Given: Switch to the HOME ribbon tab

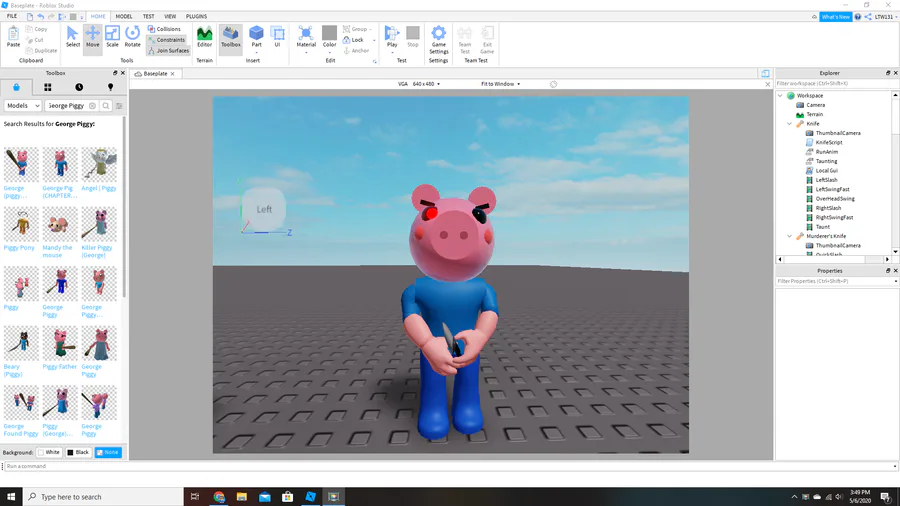Looking at the screenshot, I should click(x=98, y=17).
